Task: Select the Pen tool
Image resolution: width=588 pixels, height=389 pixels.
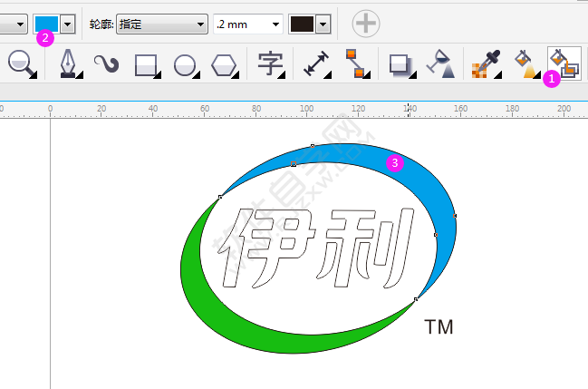Action: (x=70, y=63)
